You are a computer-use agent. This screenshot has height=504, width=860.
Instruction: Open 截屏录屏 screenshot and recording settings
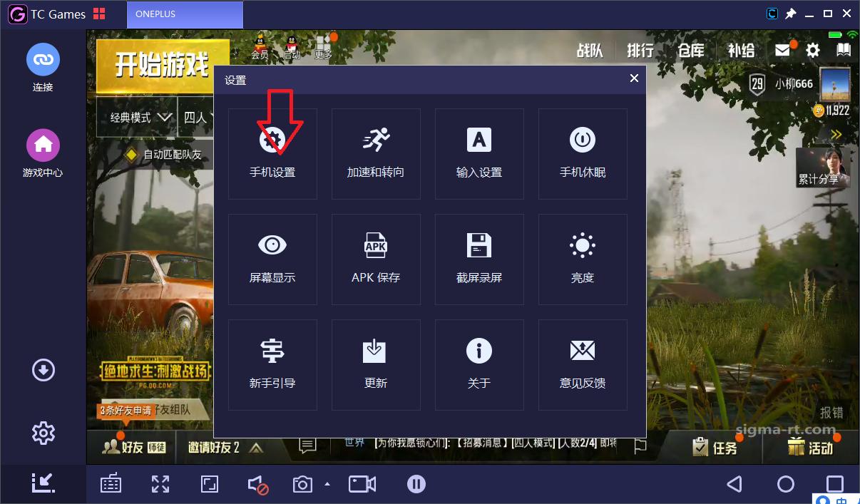coord(479,259)
